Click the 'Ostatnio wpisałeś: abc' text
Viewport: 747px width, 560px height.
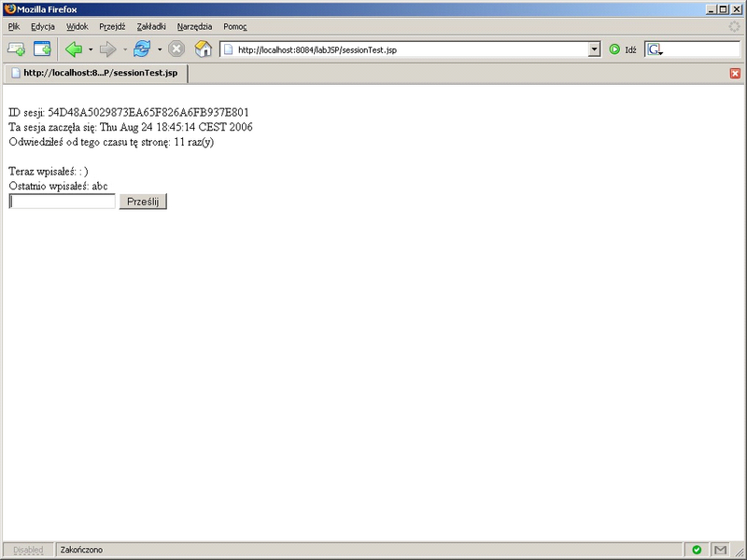pos(58,186)
